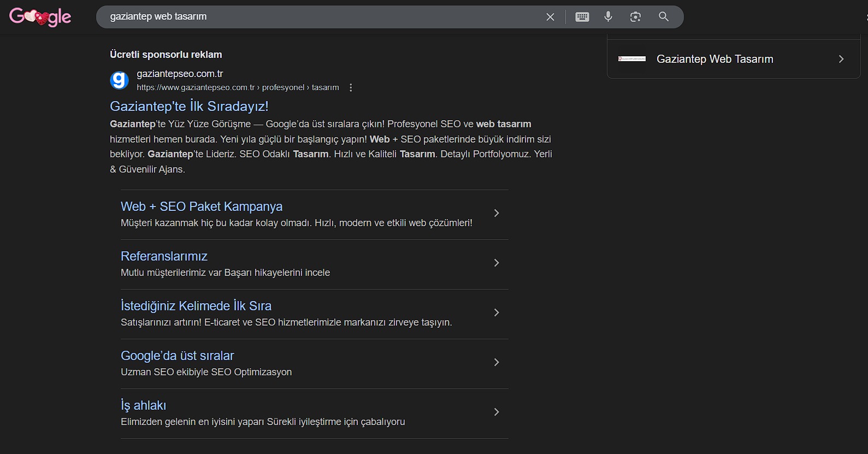Clear the search box text
This screenshot has width=868, height=454.
click(550, 17)
